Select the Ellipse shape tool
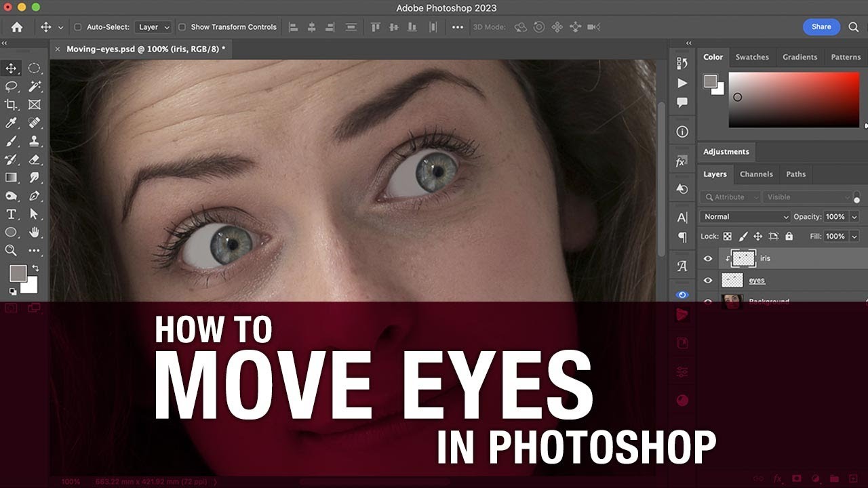This screenshot has height=488, width=868. pos(12,232)
